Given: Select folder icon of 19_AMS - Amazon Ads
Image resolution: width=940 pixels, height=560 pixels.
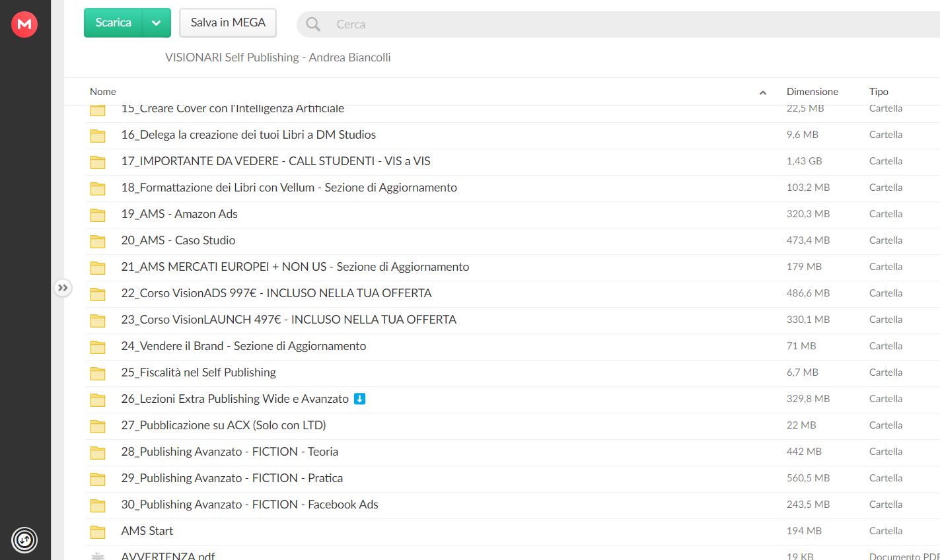Looking at the screenshot, I should (x=98, y=215).
